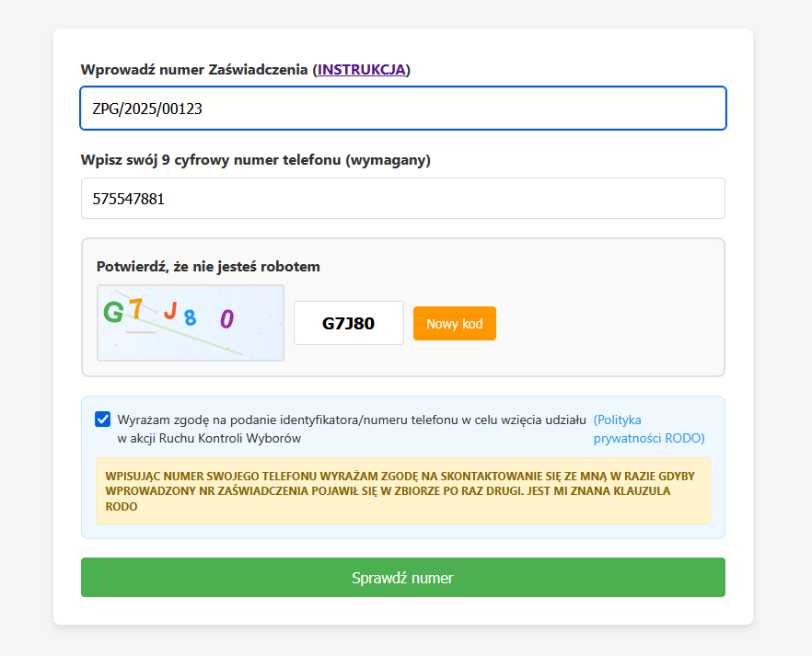Screen dimensions: 812x656
Task: Uncheck the Wyrażam zgodę consent checkbox
Action: pyautogui.click(x=103, y=420)
